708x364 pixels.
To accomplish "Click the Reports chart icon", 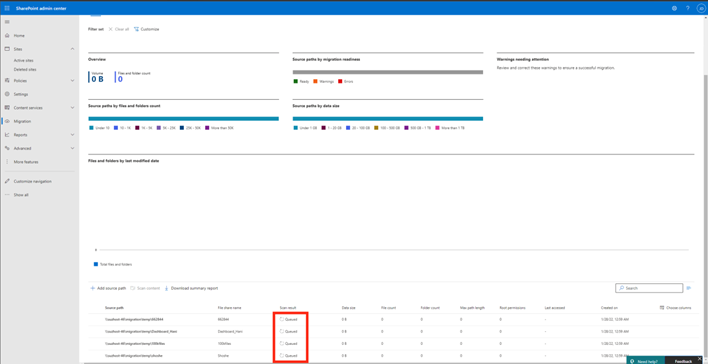I will coord(7,135).
